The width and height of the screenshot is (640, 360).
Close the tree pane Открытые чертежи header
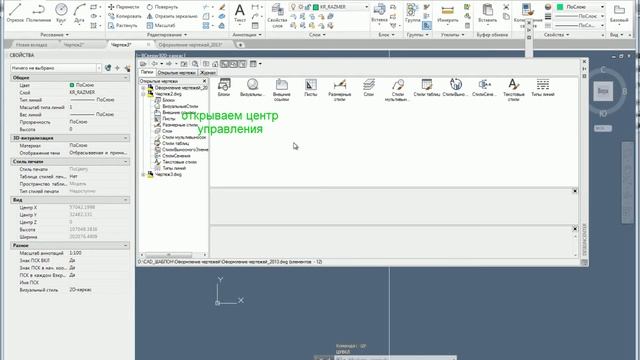(204, 81)
